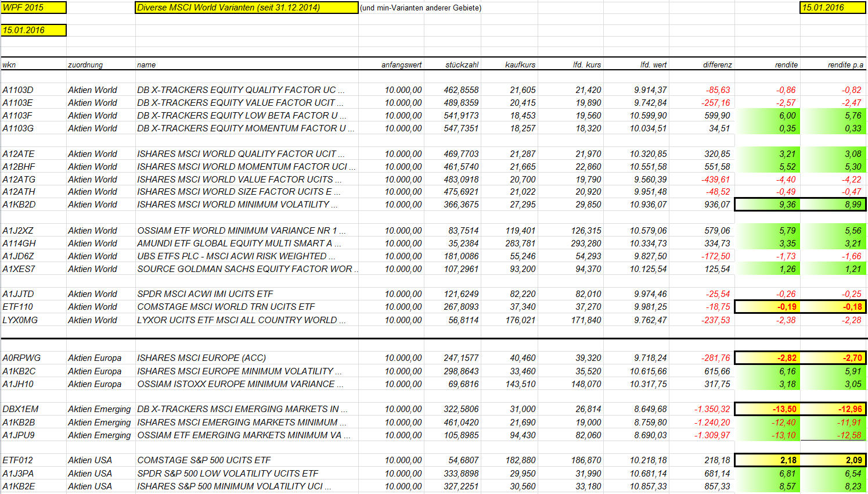Click the WKN cell A1103D
Viewport: 868px width, 494px height.
[x=18, y=90]
